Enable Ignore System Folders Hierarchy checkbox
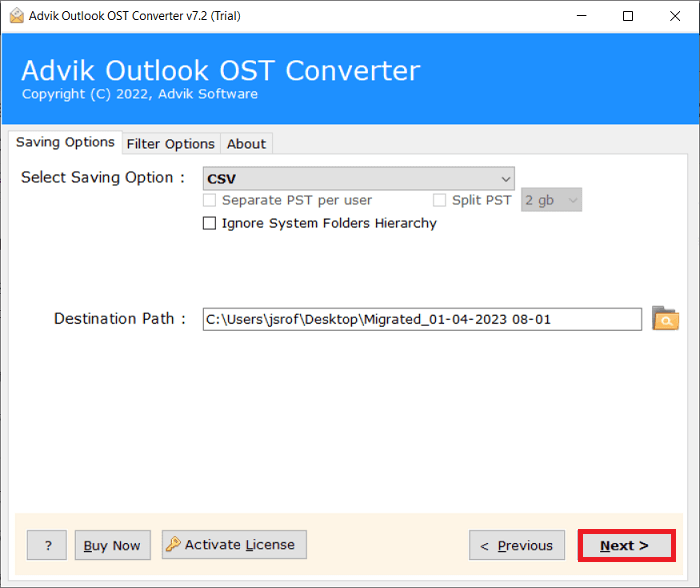 [209, 223]
